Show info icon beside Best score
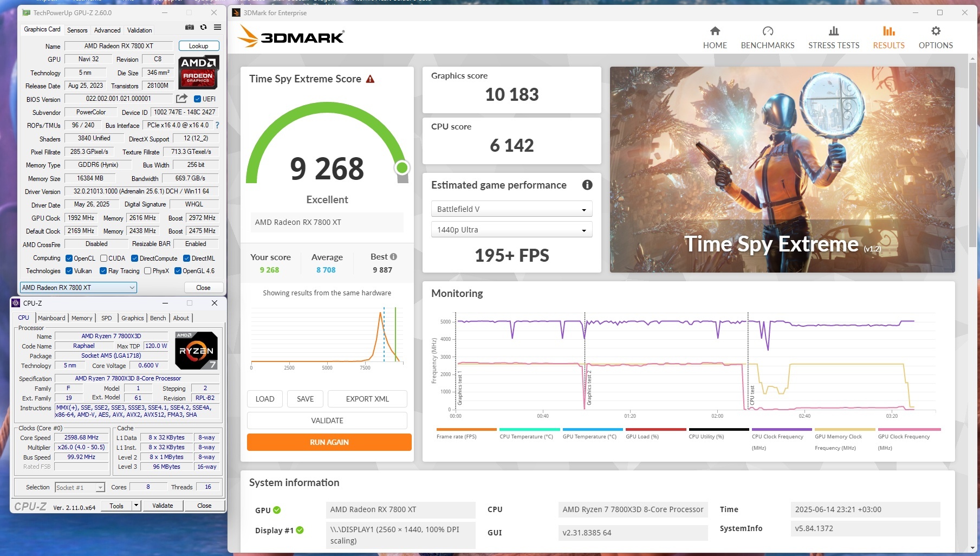The image size is (980, 556). point(393,257)
